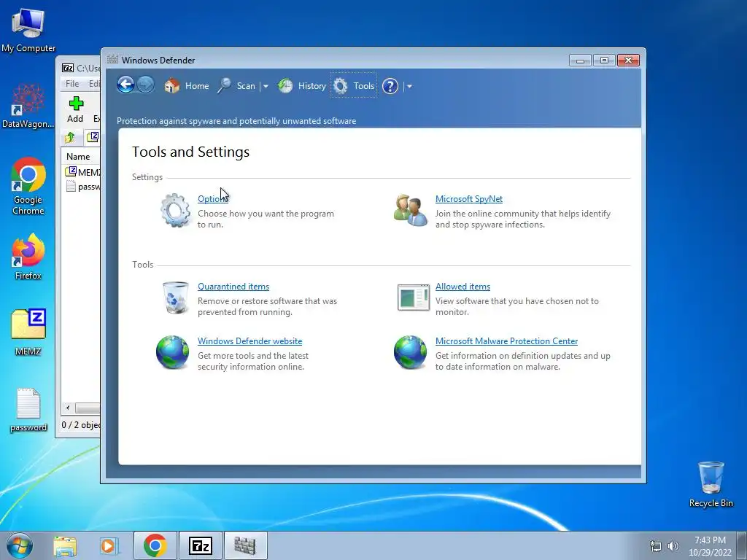This screenshot has height=560, width=747.
Task: Click the network tray icon
Action: (656, 546)
